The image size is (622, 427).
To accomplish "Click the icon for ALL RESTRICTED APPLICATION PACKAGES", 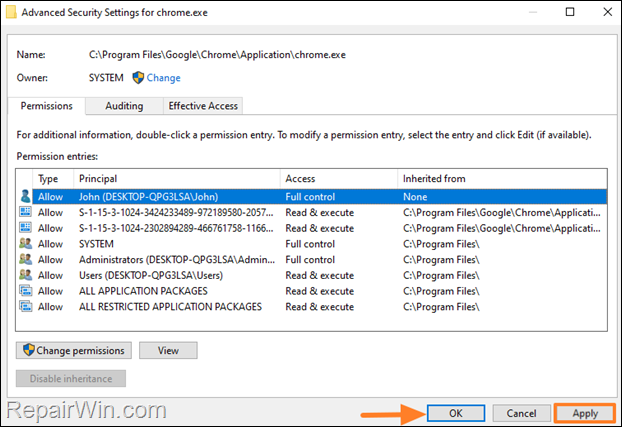I will 25,306.
